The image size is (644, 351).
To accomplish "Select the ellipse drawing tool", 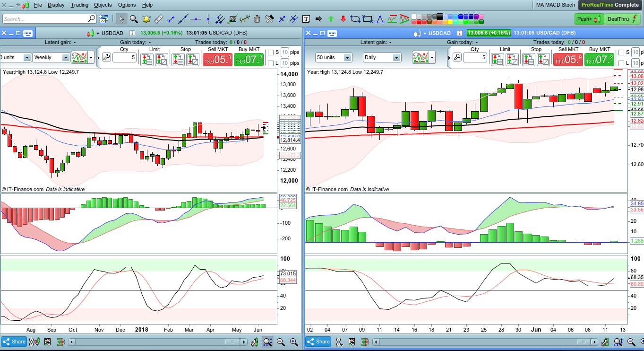I will click(x=355, y=19).
